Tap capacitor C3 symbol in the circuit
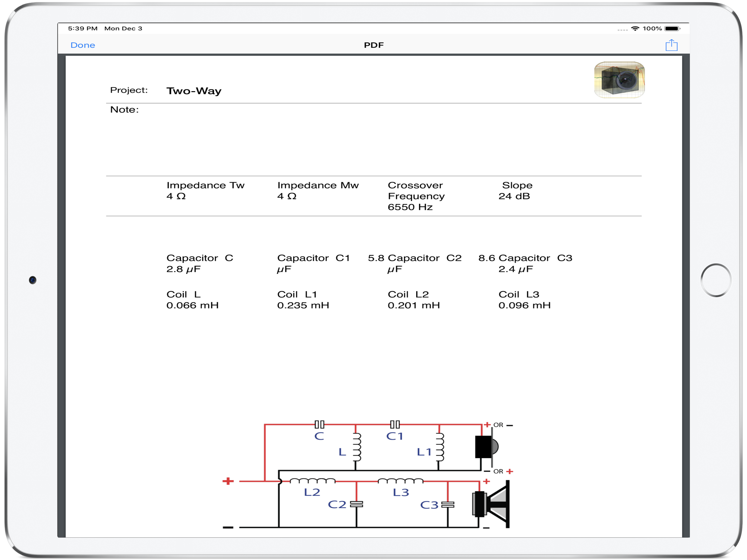747x560 pixels. tap(447, 504)
